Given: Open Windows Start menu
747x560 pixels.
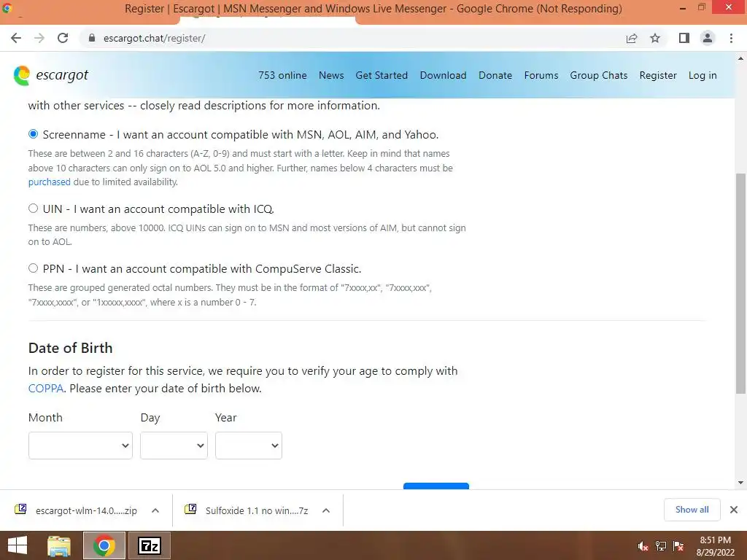Looking at the screenshot, I should (18, 545).
